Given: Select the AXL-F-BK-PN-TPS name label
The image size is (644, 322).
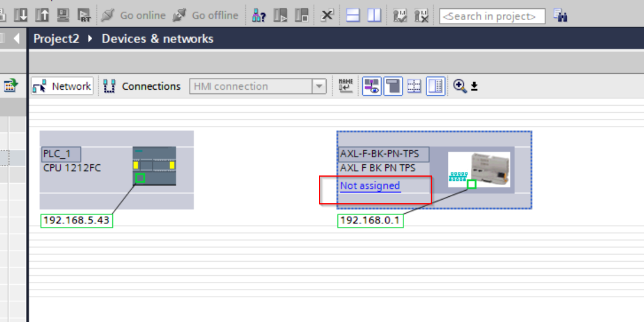Looking at the screenshot, I should point(383,154).
